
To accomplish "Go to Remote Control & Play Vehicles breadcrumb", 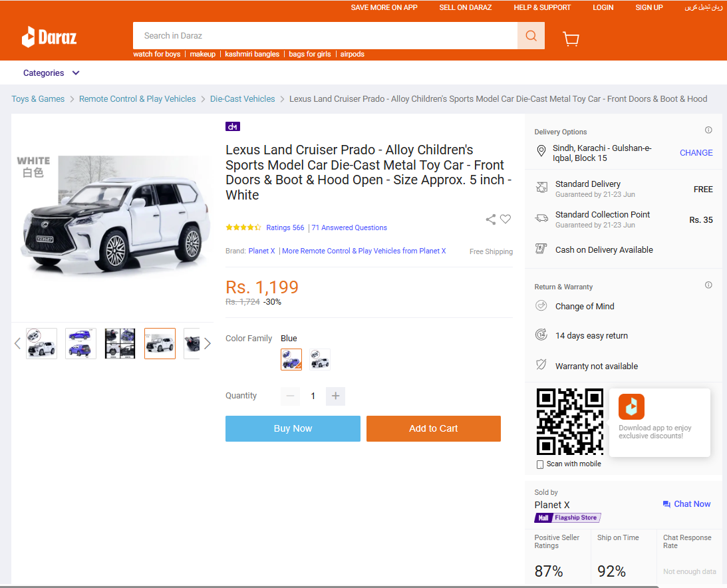I will coord(137,98).
